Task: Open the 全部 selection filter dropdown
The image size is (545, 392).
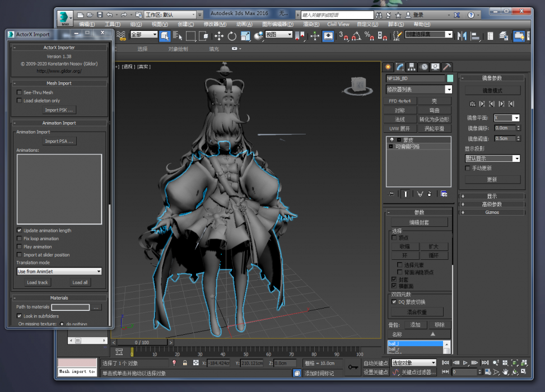Action: (x=144, y=34)
